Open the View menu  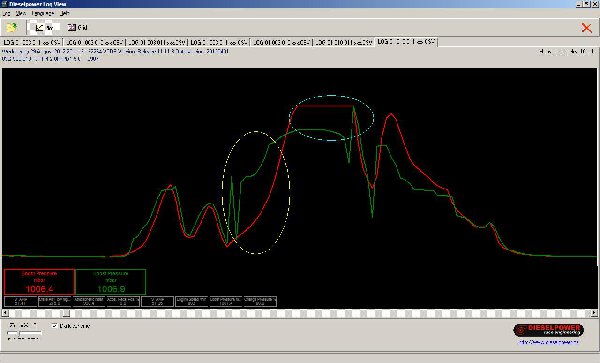click(20, 13)
